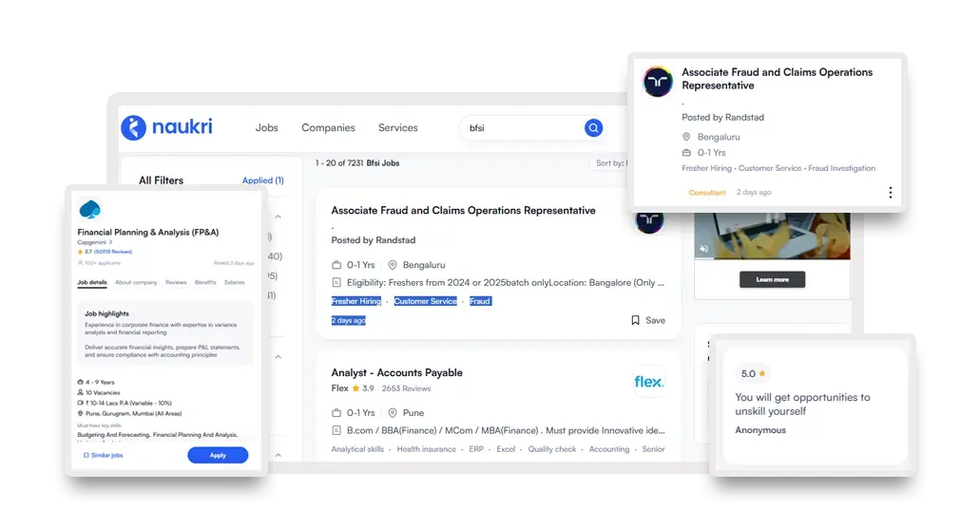This screenshot has height=529, width=980.
Task: Unmute the video advertisement speaker icon
Action: [704, 249]
